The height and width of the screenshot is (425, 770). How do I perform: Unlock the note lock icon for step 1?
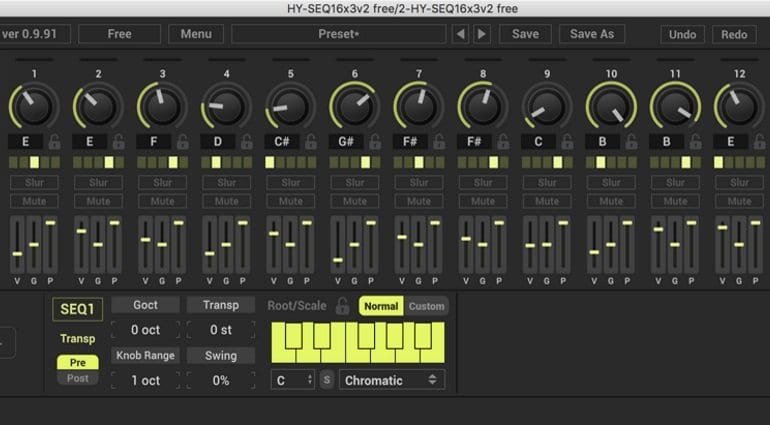click(55, 142)
